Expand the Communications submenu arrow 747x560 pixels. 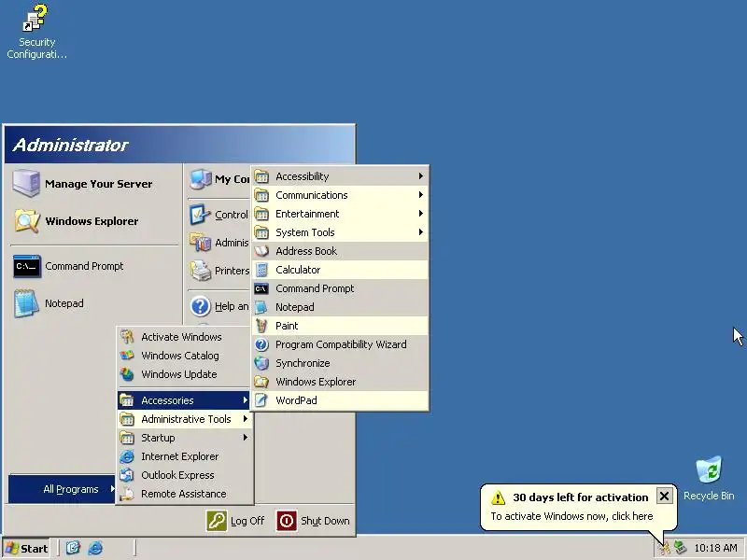click(x=421, y=195)
